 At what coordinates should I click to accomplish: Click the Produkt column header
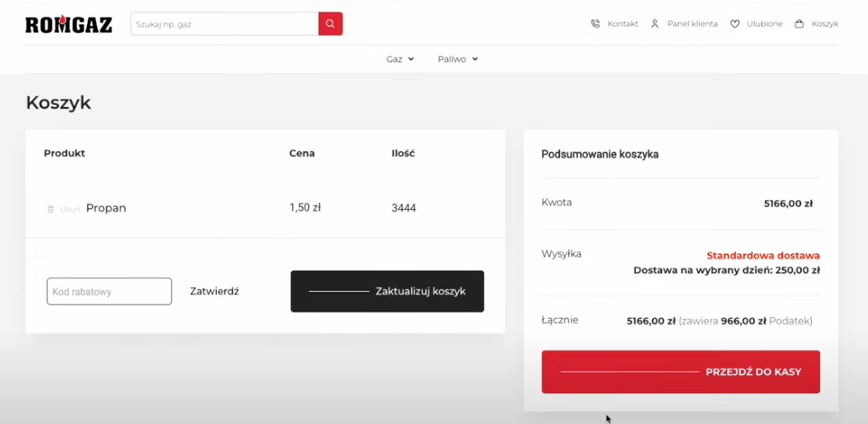64,153
